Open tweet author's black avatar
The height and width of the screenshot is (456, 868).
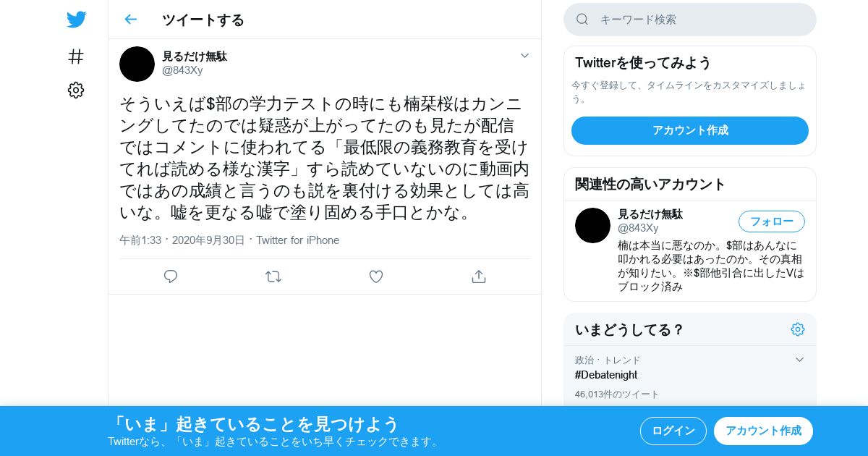pyautogui.click(x=137, y=64)
